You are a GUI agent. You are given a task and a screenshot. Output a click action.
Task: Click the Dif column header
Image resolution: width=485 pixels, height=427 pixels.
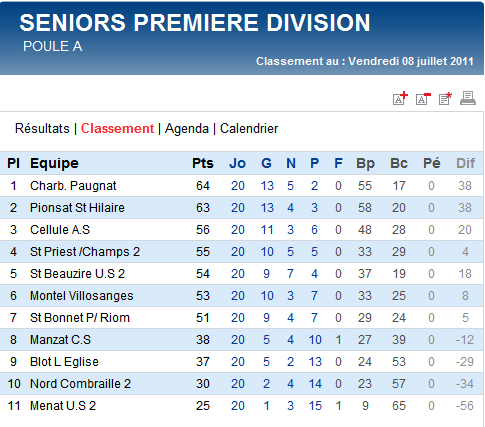[x=465, y=163]
